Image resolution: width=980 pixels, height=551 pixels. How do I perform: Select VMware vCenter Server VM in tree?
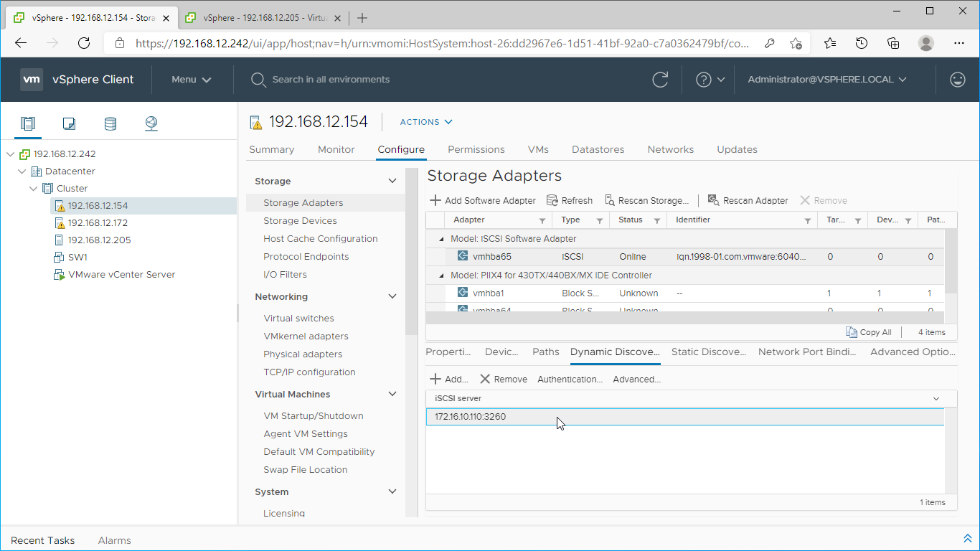click(121, 275)
